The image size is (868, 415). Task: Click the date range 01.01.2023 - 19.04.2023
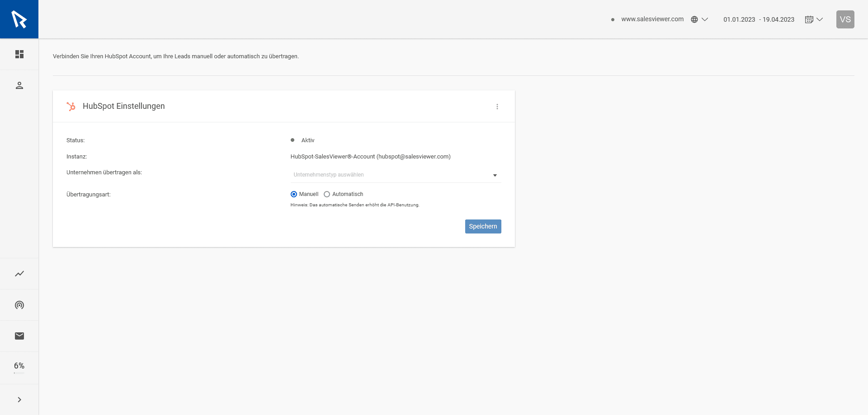[759, 19]
